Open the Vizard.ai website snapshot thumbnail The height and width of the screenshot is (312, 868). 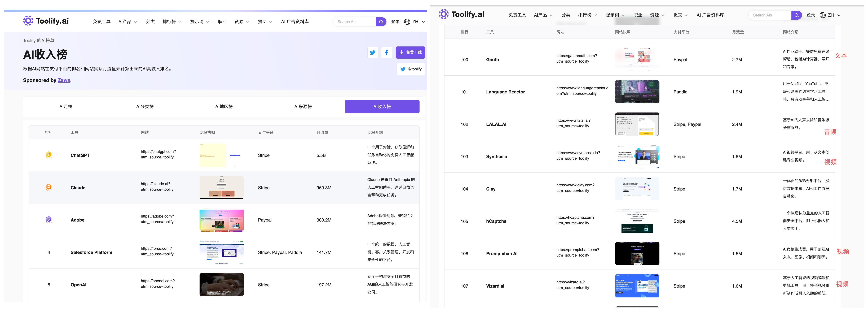click(637, 286)
